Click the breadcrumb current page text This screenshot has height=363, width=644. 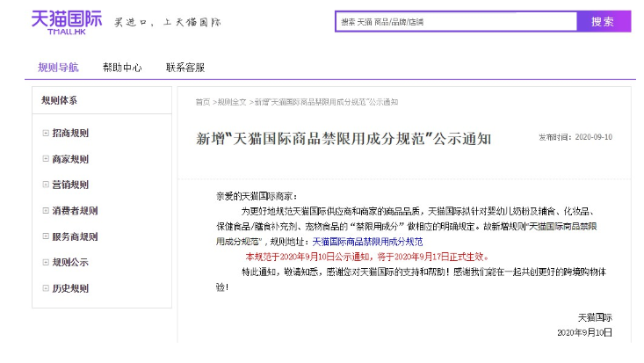coord(327,102)
